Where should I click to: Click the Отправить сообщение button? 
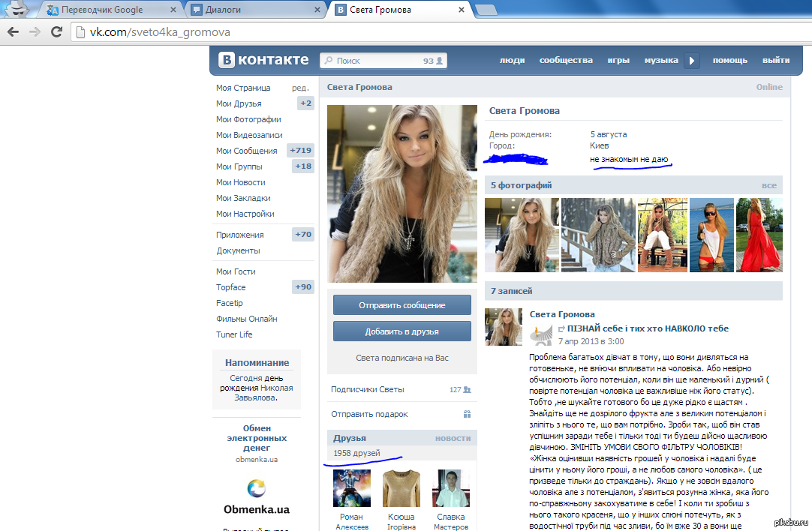(x=401, y=305)
